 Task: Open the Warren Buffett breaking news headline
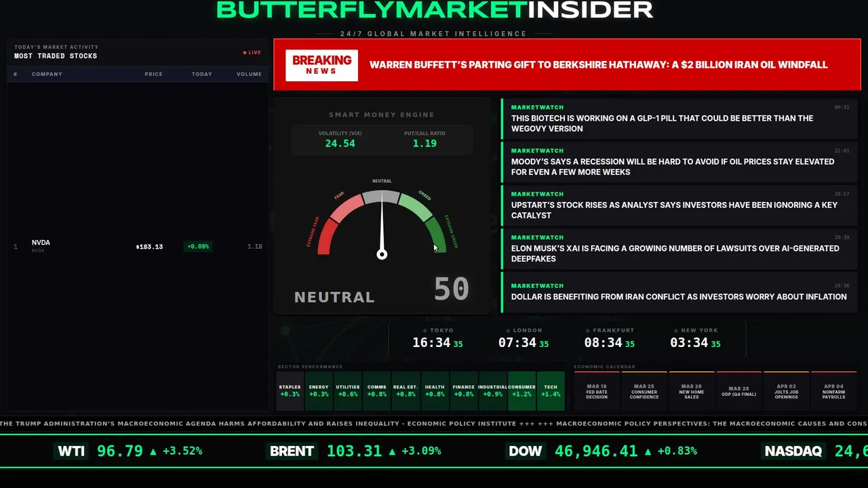pos(598,65)
